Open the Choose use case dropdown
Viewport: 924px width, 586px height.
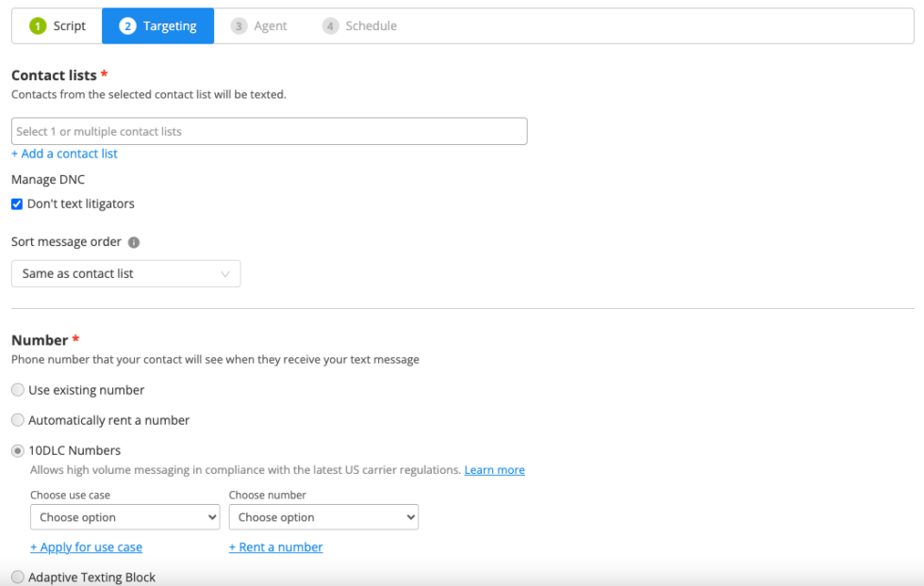point(124,517)
